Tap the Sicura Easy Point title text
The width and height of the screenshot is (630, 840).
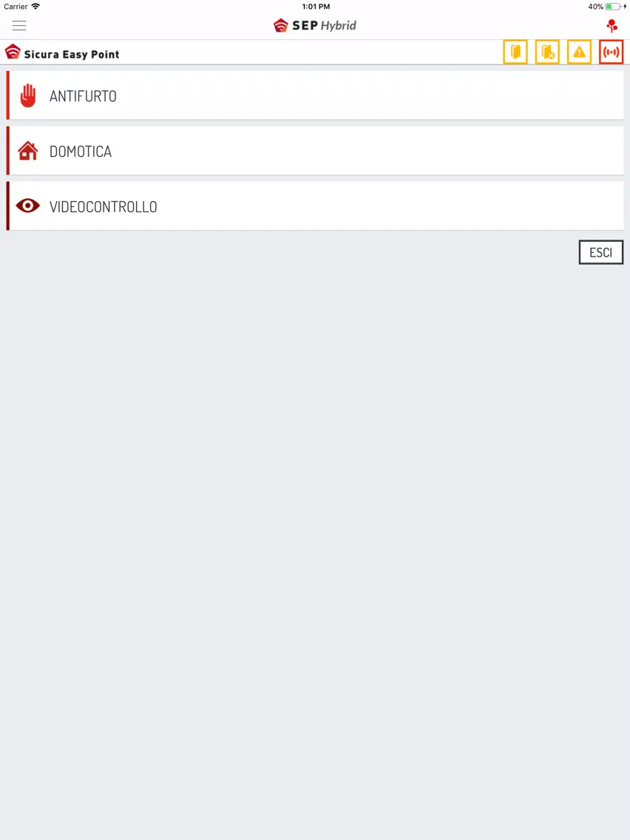point(72,54)
